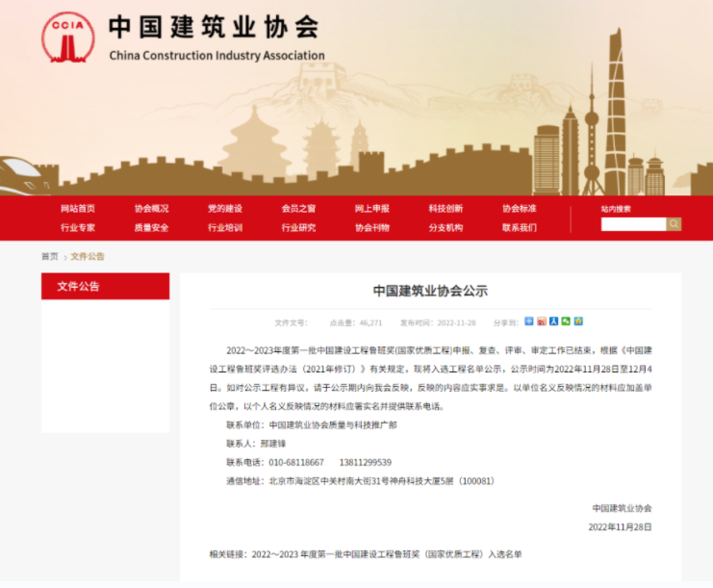Share to QZone star icon
The height and width of the screenshot is (588, 713).
pyautogui.click(x=578, y=321)
